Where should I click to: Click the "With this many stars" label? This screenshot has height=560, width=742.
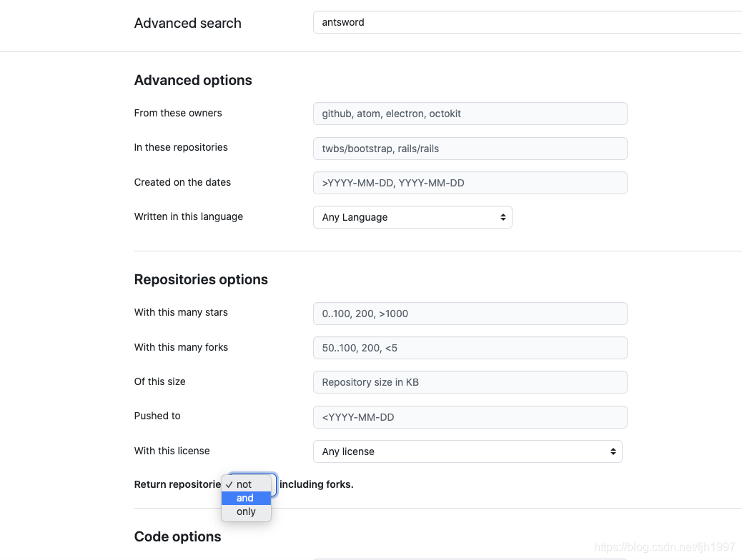pos(181,312)
